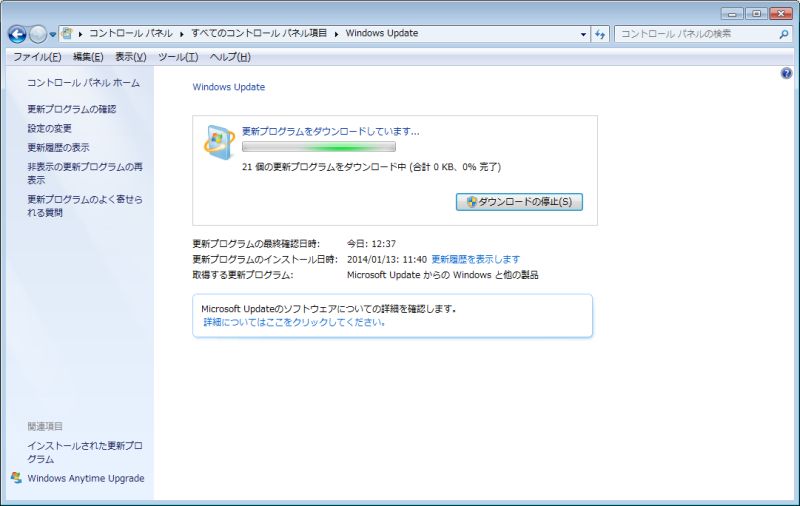Click the 2014/01/13: 11:40 install date

[387, 260]
